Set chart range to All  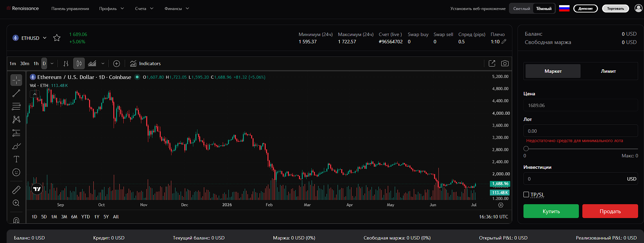(116, 217)
